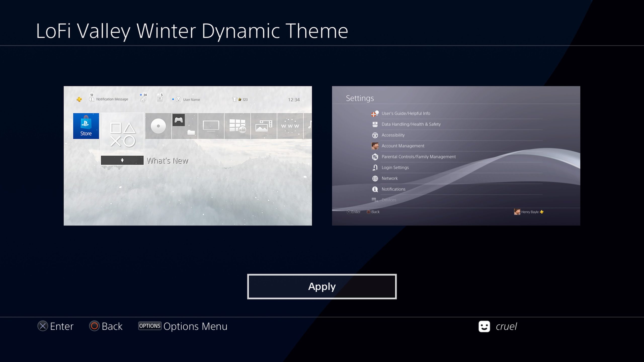Open the Capture Gallery picture icon
This screenshot has width=644, height=362.
click(264, 126)
